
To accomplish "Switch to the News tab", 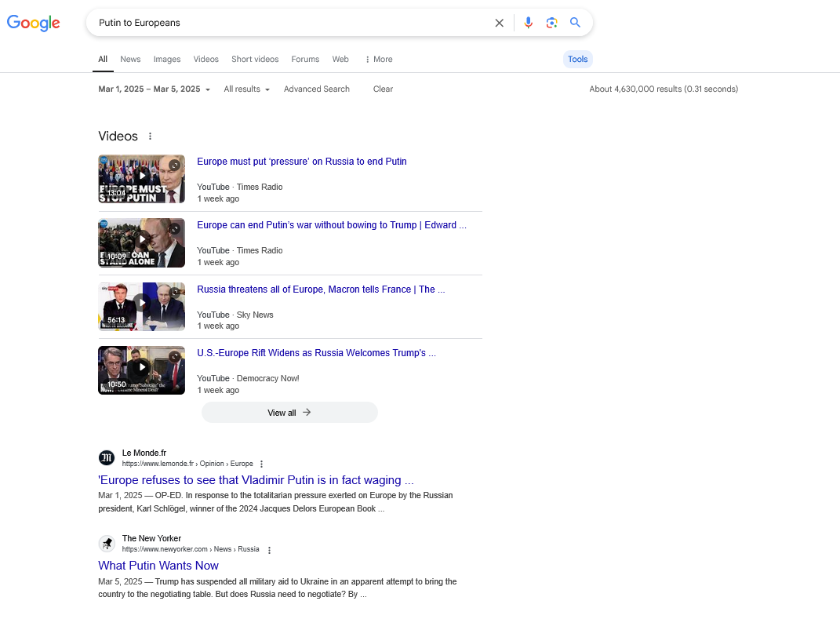I will (130, 60).
